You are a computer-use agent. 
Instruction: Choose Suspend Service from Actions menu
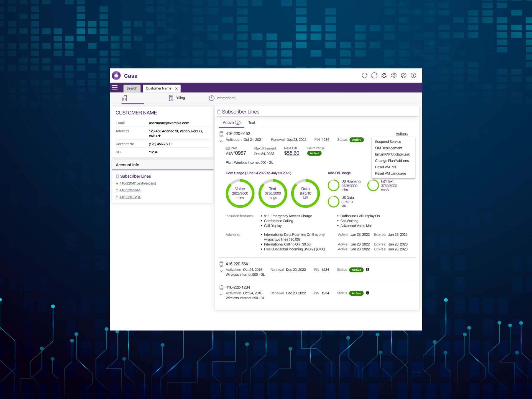click(x=388, y=142)
